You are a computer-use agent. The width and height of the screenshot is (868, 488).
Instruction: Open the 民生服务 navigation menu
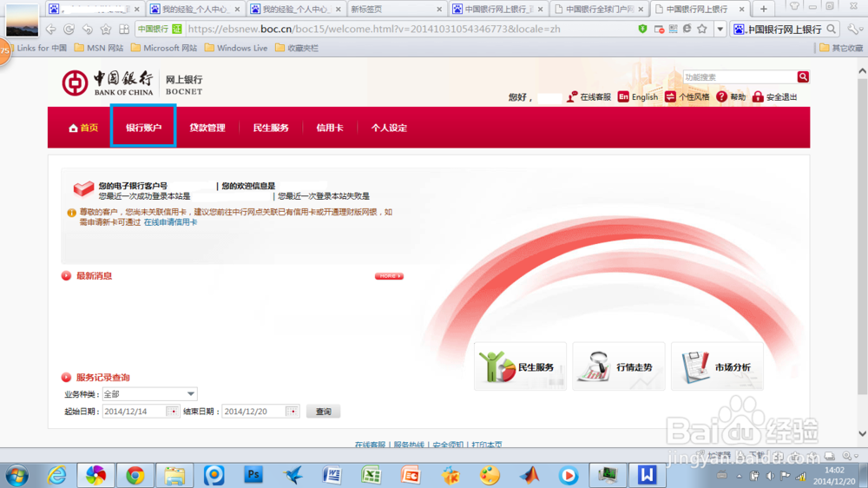(x=271, y=128)
